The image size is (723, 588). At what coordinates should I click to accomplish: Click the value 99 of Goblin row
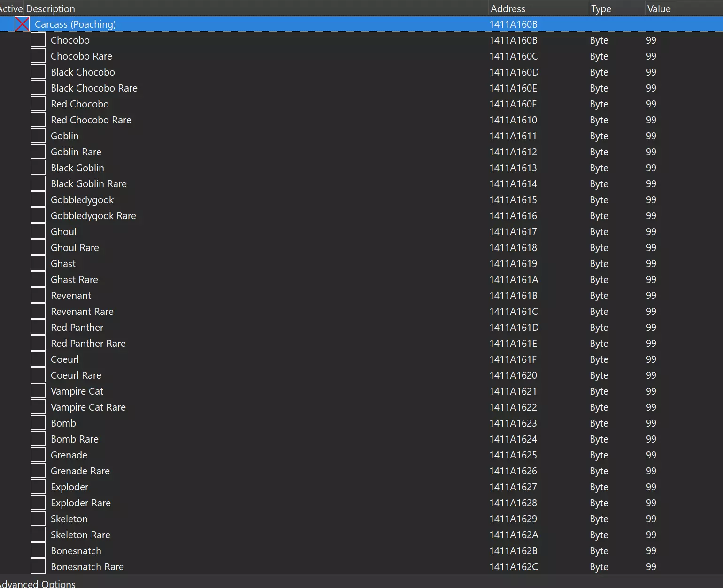click(x=651, y=136)
